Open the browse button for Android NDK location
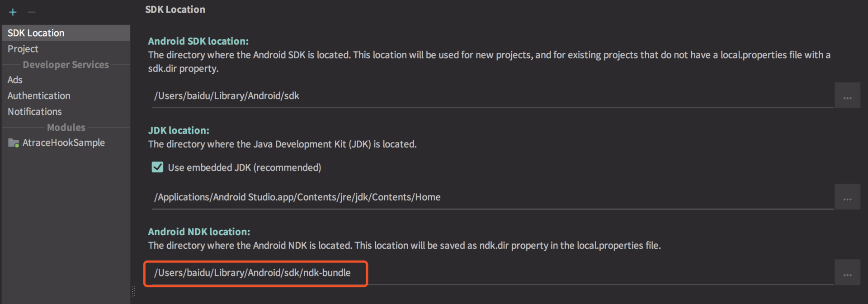The width and height of the screenshot is (868, 304). pyautogui.click(x=847, y=273)
